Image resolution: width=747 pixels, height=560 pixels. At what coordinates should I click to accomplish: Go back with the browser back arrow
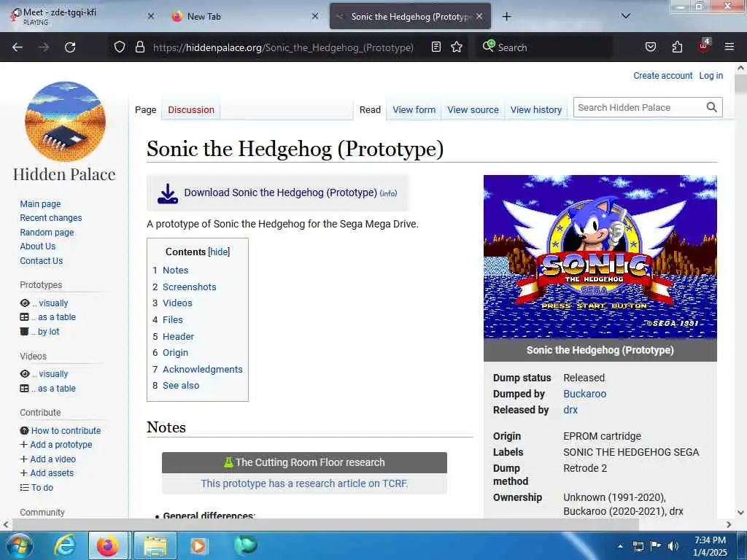pyautogui.click(x=18, y=47)
